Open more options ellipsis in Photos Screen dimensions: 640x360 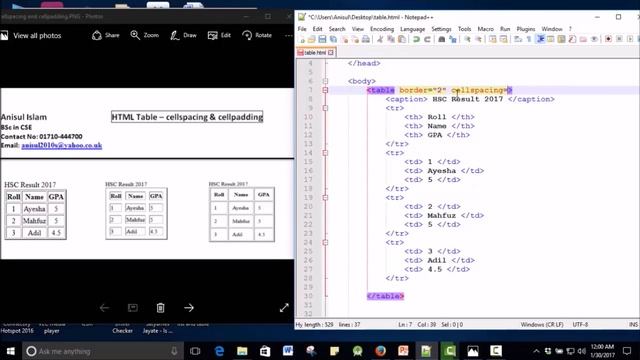(289, 36)
